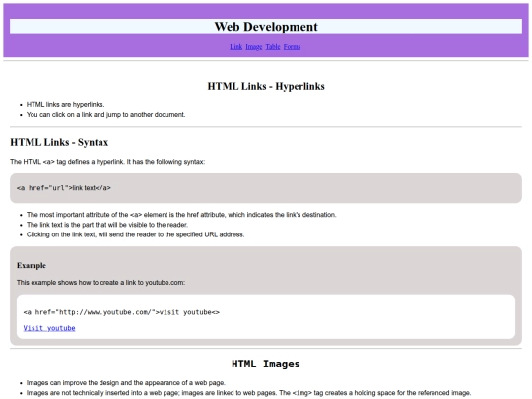Viewport: 532px width, 399px height.
Task: Click the HTML Links - Syntax heading
Action: [x=59, y=142]
